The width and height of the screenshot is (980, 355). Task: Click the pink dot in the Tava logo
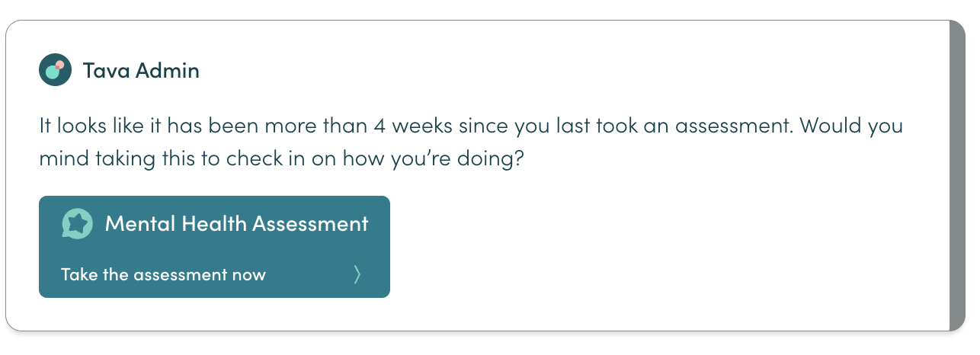click(59, 66)
